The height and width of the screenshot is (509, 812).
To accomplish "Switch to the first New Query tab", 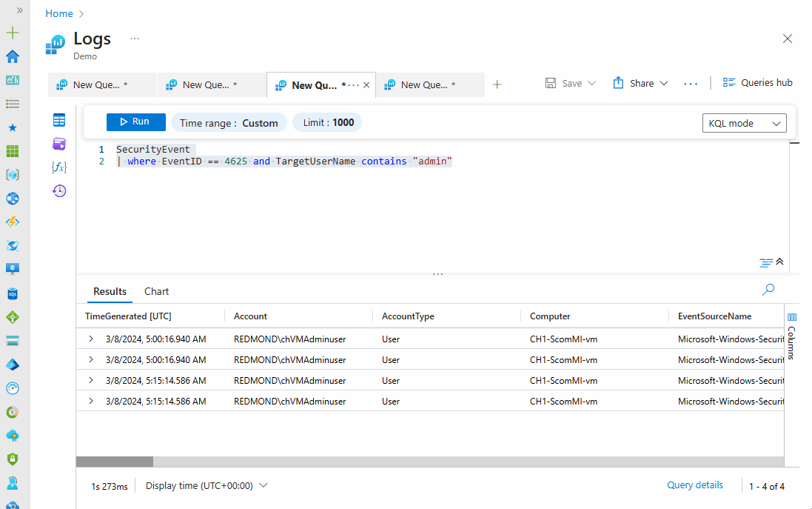I will (x=101, y=85).
